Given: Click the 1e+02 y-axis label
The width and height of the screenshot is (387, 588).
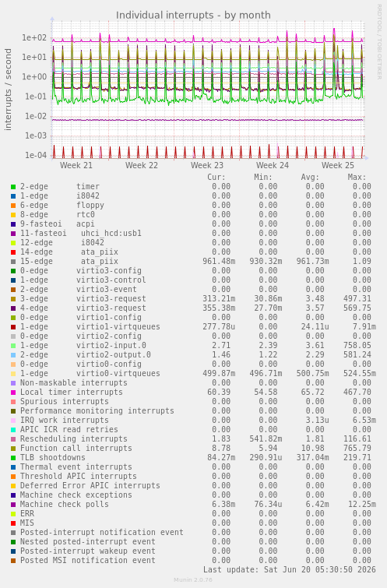Looking at the screenshot, I should 34,37.
